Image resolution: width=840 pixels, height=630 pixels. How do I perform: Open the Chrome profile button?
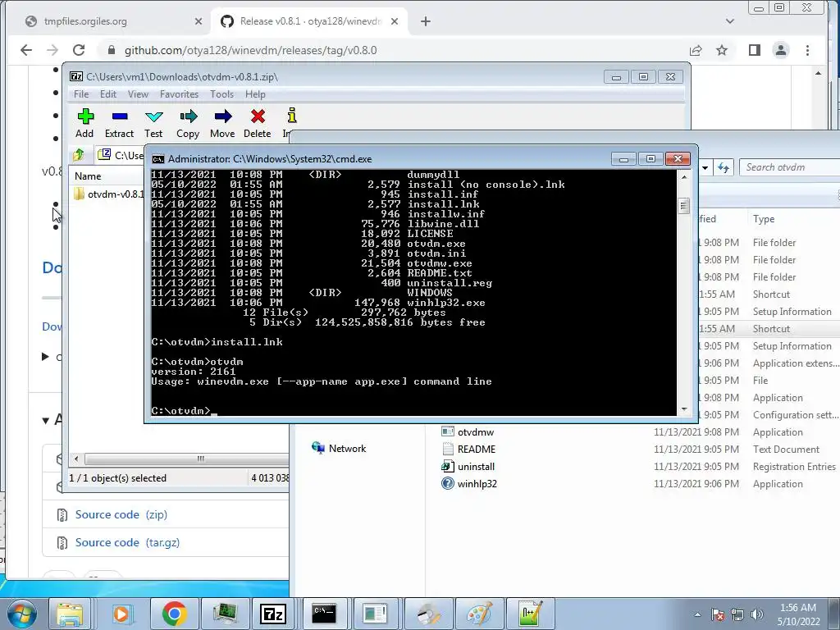tap(781, 50)
